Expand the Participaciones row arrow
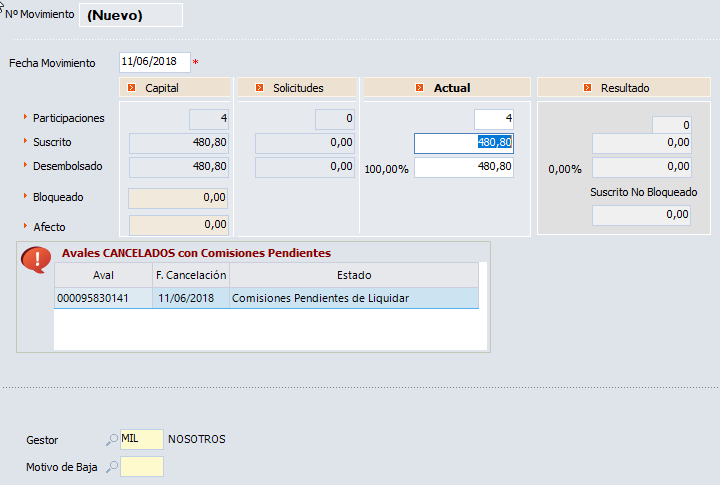Image resolution: width=720 pixels, height=485 pixels. tap(25, 118)
